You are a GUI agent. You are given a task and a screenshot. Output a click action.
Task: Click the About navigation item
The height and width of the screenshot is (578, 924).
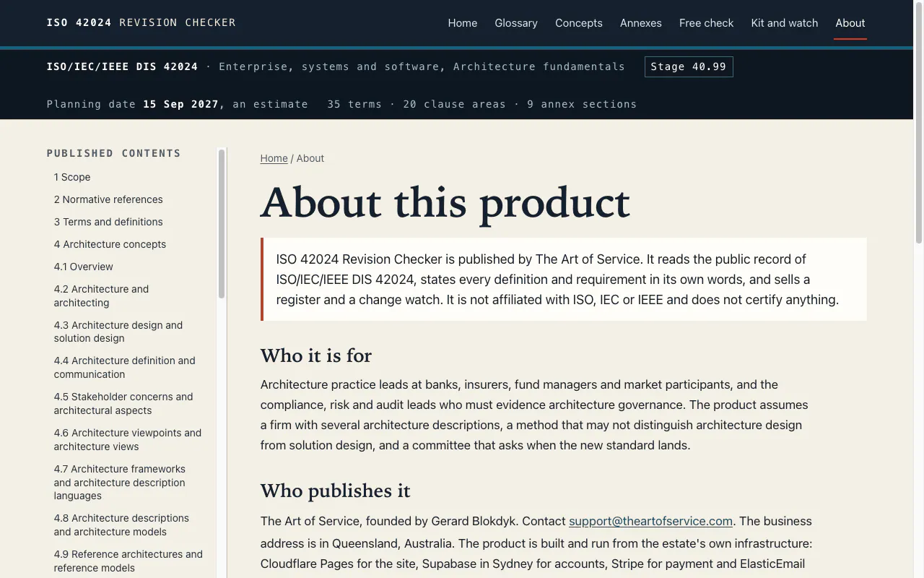click(850, 23)
